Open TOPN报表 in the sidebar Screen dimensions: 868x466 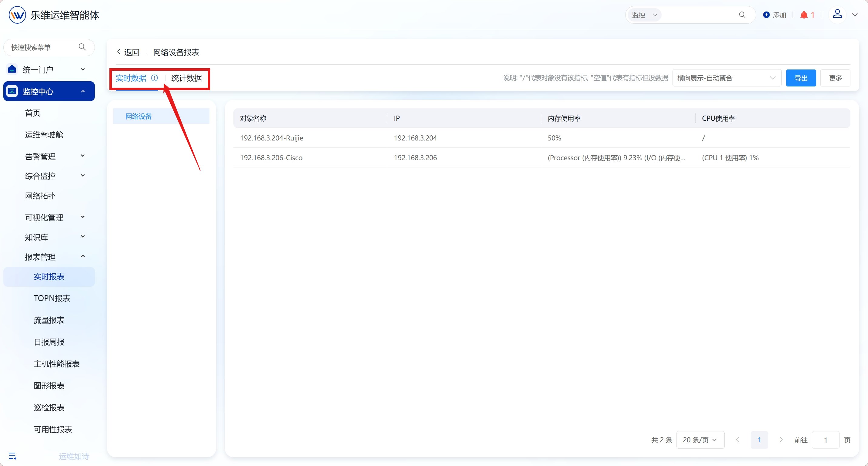(52, 298)
